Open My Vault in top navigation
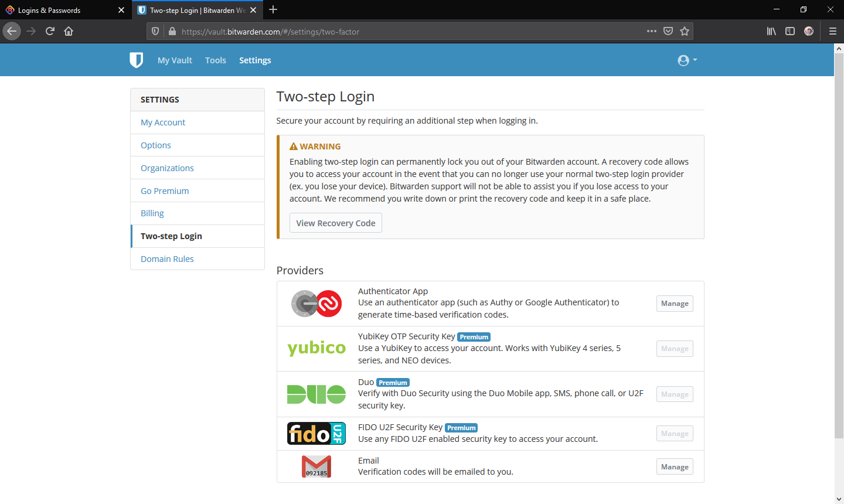This screenshot has width=844, height=504. click(x=175, y=60)
